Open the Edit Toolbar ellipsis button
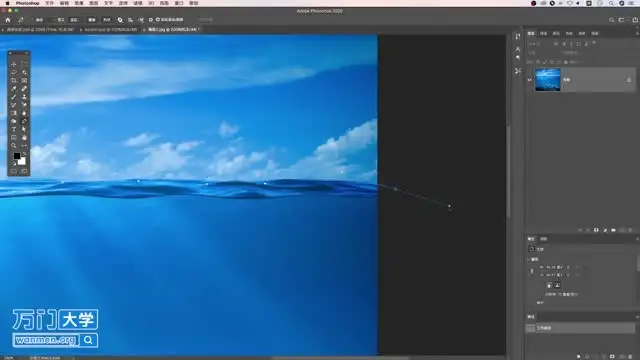This screenshot has height=360, width=640. [24, 146]
